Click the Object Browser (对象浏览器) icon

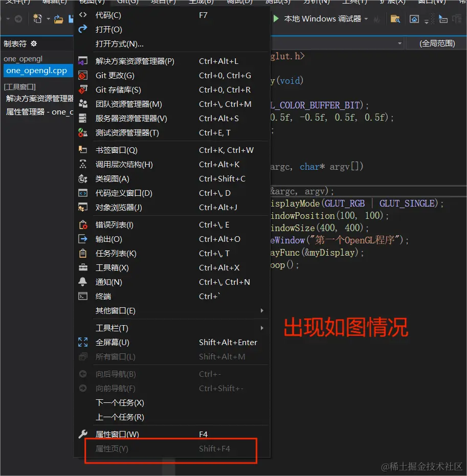(82, 208)
